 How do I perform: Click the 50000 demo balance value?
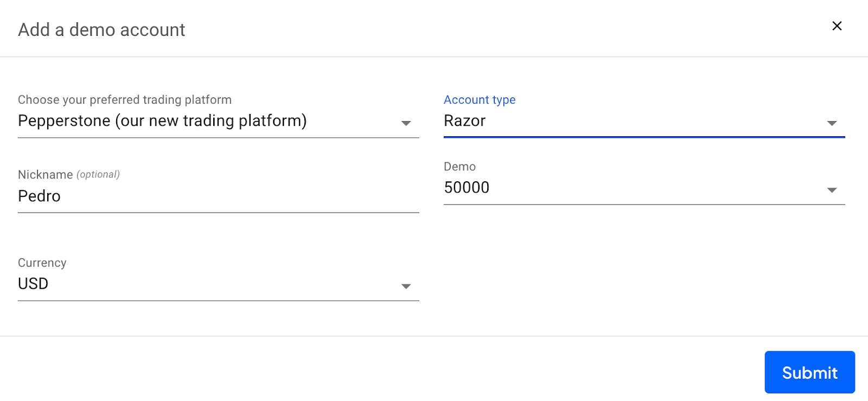(467, 187)
